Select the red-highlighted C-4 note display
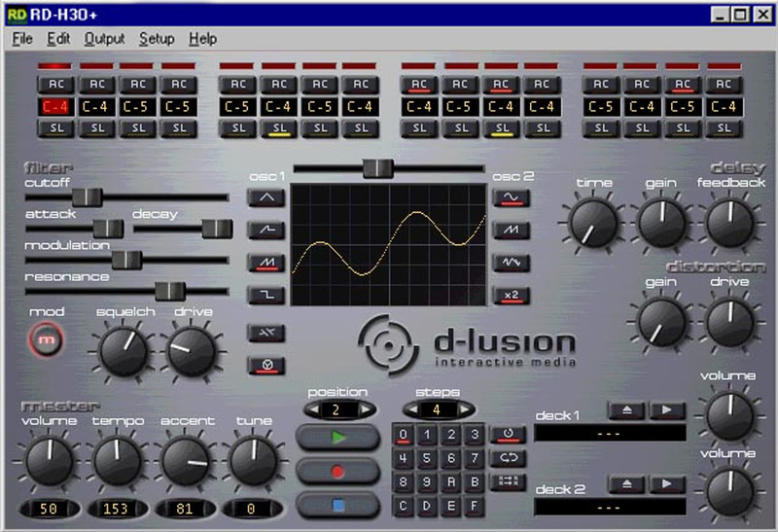This screenshot has width=778, height=532. [x=56, y=107]
